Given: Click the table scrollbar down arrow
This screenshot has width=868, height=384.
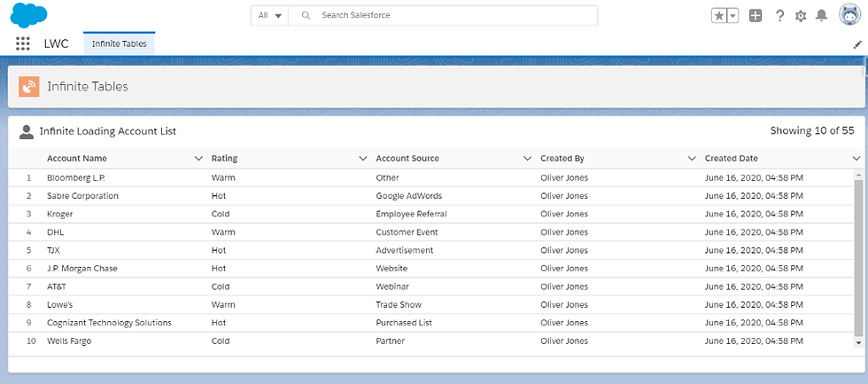Looking at the screenshot, I should coord(858,343).
